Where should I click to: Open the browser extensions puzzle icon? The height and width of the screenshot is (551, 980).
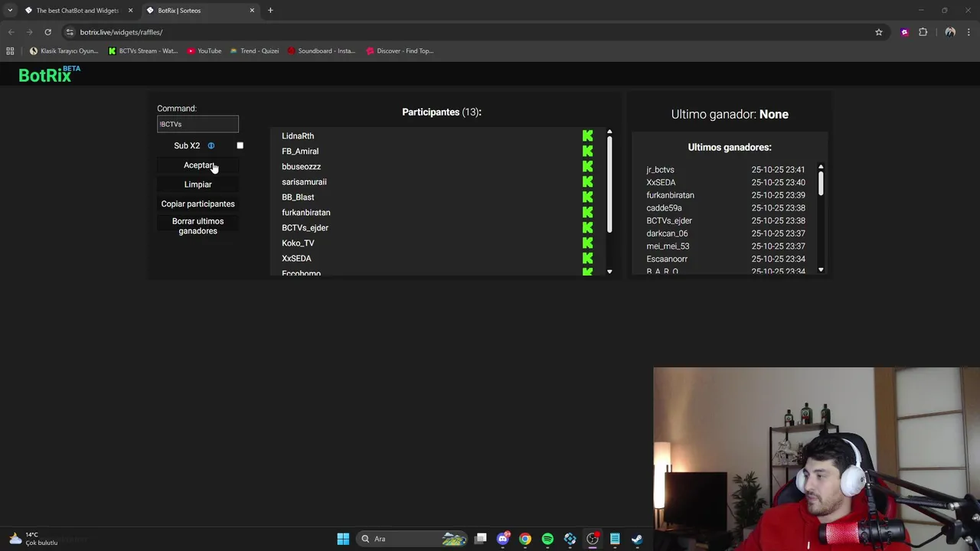tap(923, 32)
